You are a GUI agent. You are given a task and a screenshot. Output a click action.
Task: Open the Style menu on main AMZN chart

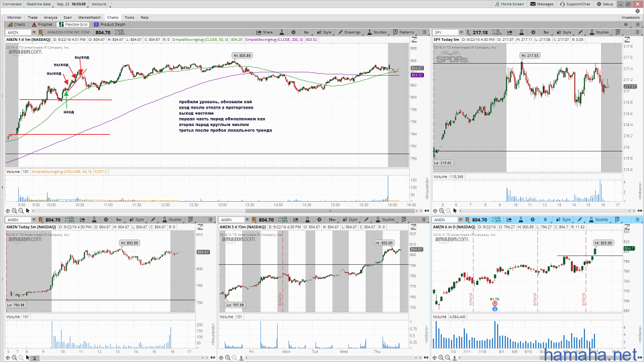(x=325, y=32)
